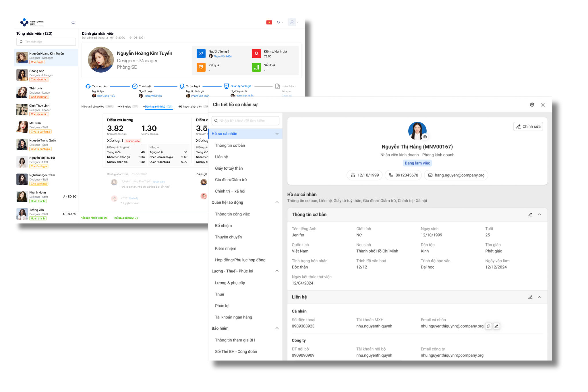Open Thông tin cơ bản in sidebar
588x392 pixels.
point(230,145)
